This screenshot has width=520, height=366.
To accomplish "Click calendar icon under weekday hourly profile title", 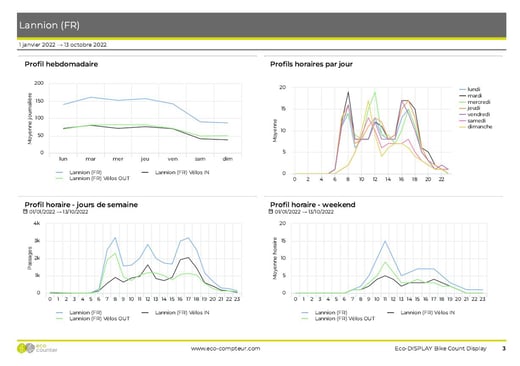I will pos(25,212).
